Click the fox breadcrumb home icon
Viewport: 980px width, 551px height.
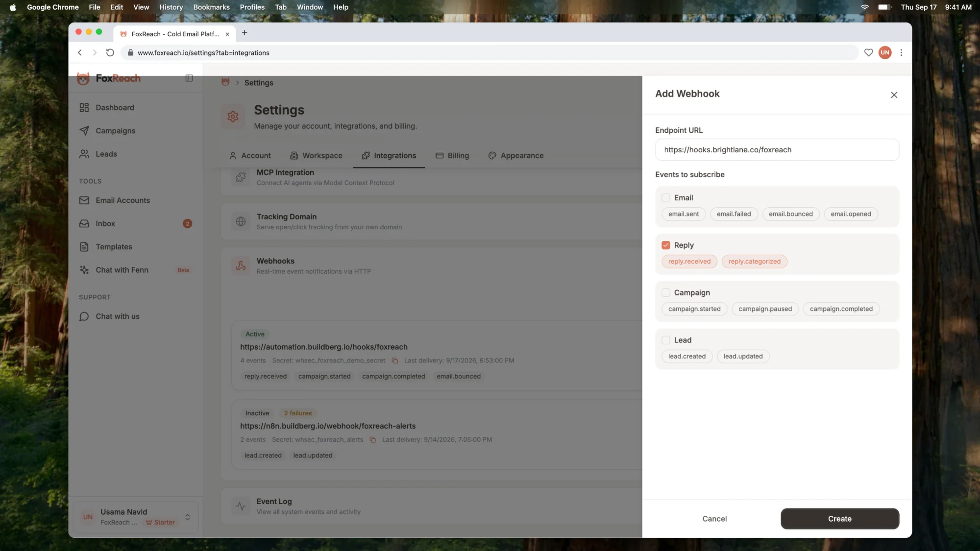coord(225,82)
